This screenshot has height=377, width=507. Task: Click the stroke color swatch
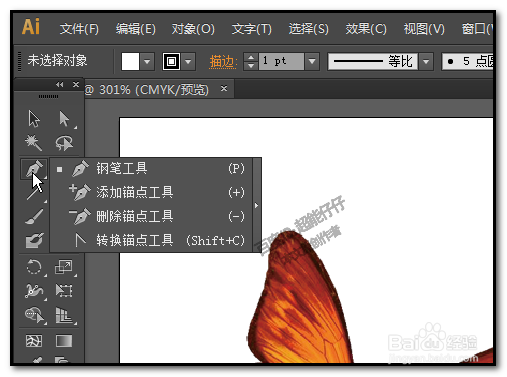point(171,61)
